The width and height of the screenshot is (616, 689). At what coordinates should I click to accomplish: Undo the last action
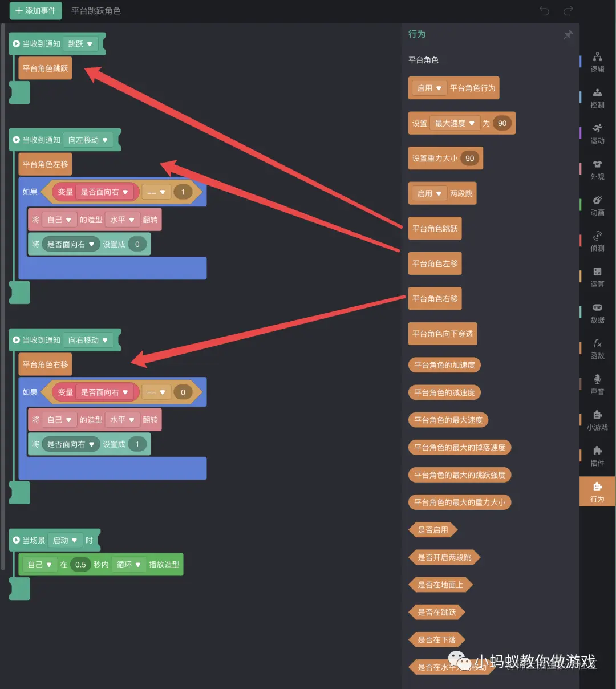[544, 11]
